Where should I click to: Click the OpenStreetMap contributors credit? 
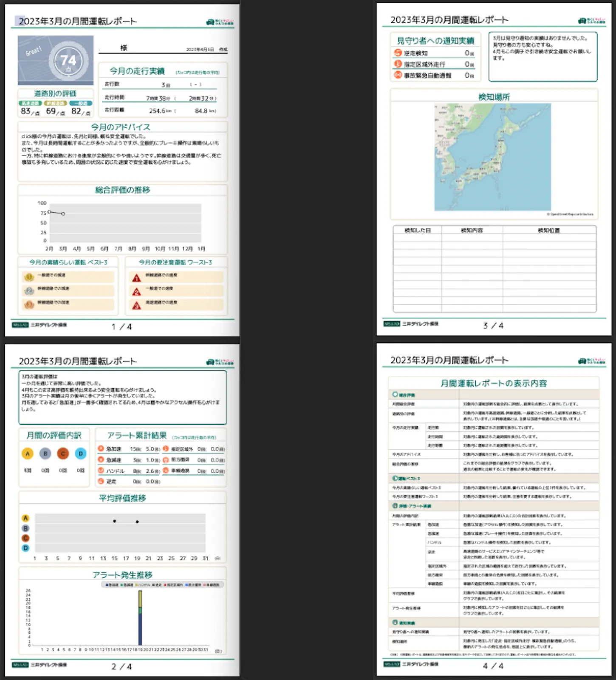tap(570, 214)
